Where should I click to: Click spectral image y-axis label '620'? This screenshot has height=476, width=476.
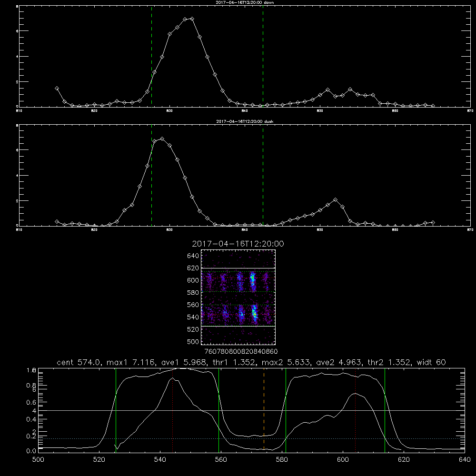coord(193,268)
